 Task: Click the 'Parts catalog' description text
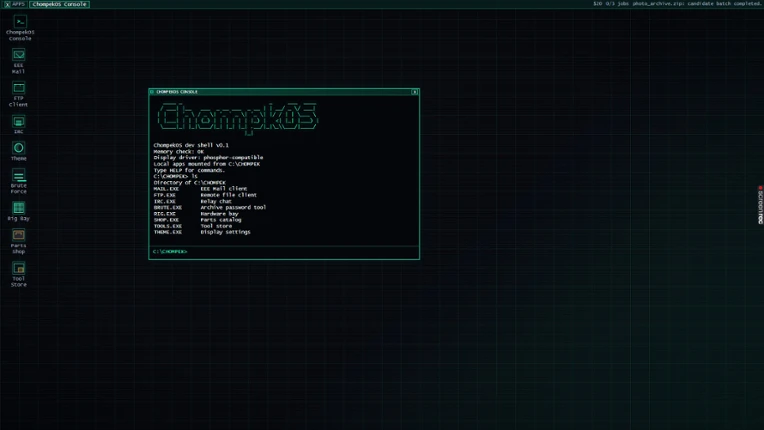click(221, 220)
